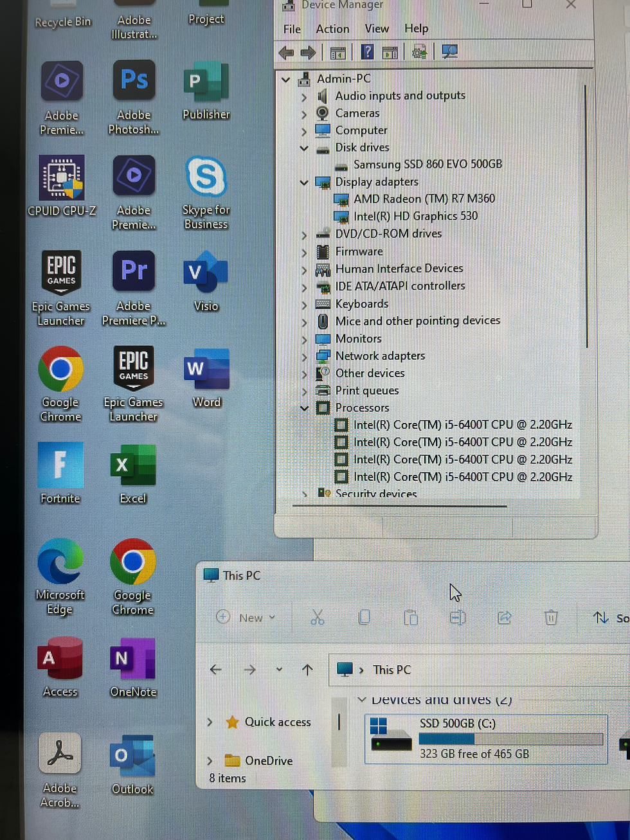Select AMD Radeon (TM) R7 M360
The width and height of the screenshot is (630, 840).
(x=424, y=199)
